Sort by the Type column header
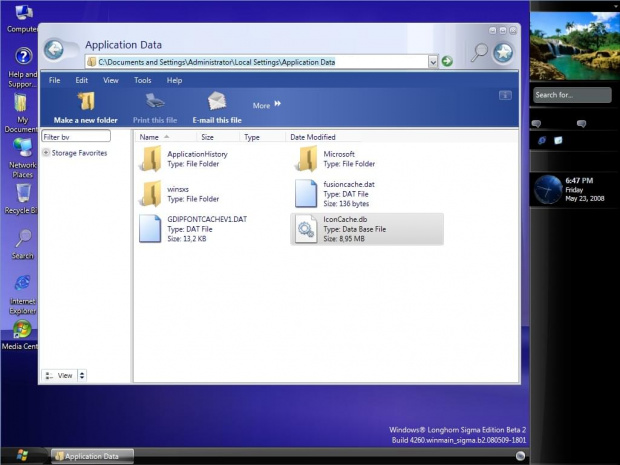 tap(262, 137)
